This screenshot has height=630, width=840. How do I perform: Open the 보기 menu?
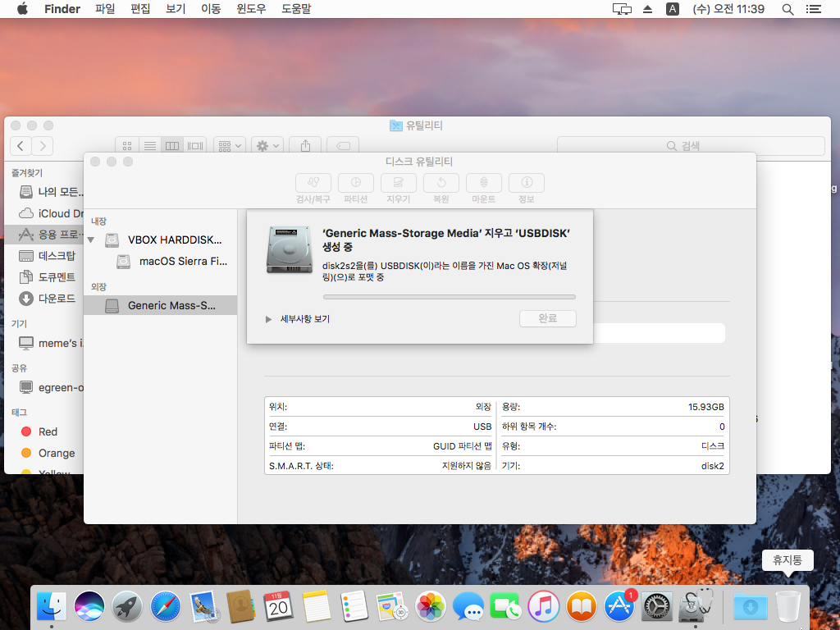[x=176, y=9]
